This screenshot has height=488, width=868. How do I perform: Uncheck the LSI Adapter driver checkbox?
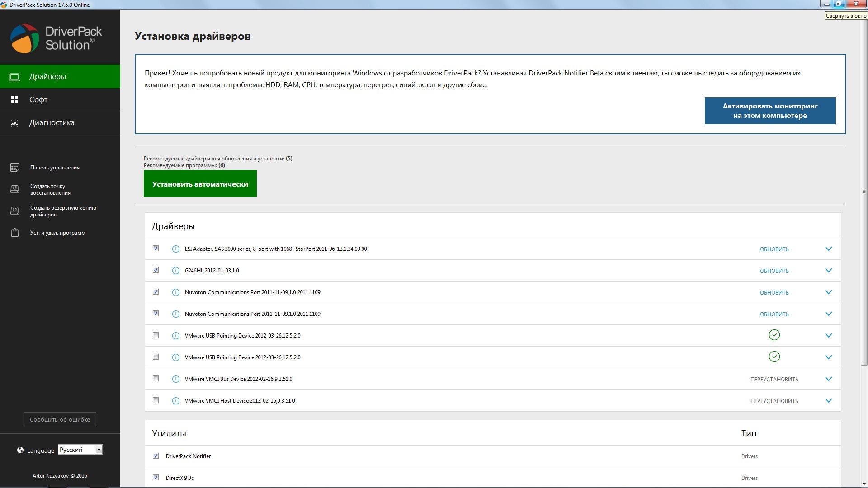[x=156, y=249]
